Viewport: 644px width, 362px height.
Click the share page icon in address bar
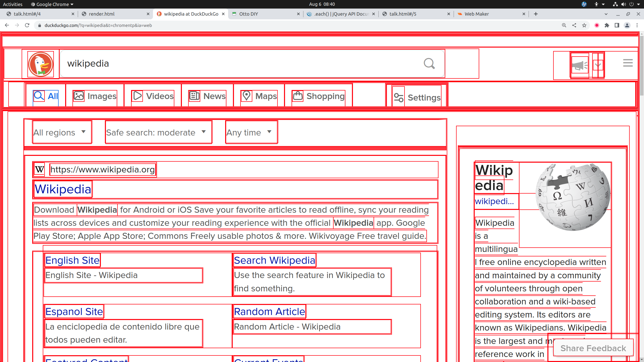click(574, 25)
